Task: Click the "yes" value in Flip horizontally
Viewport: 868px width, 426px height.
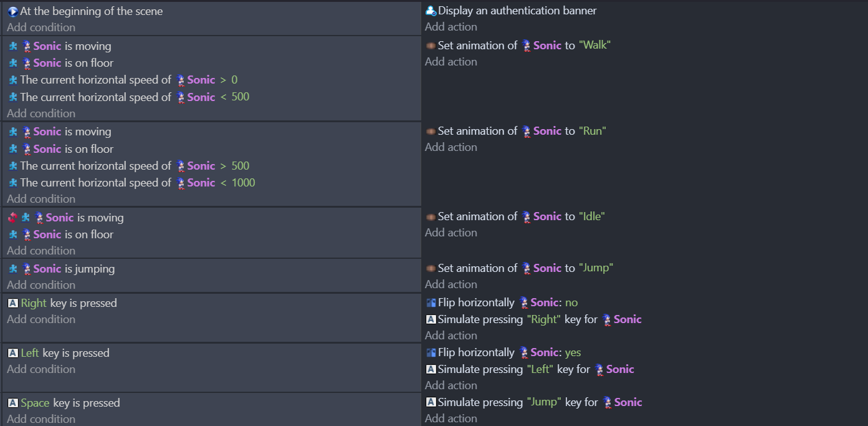Action: pyautogui.click(x=573, y=352)
